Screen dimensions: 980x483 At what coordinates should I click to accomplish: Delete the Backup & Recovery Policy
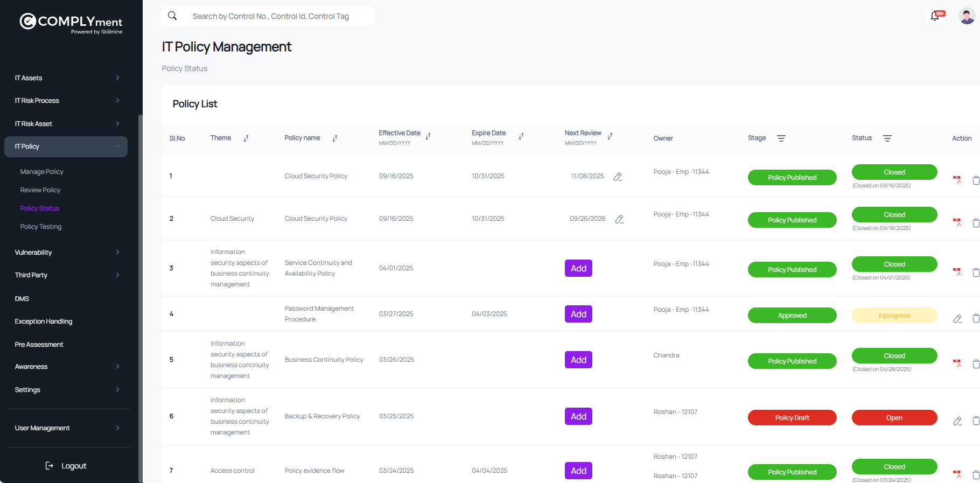coord(976,421)
